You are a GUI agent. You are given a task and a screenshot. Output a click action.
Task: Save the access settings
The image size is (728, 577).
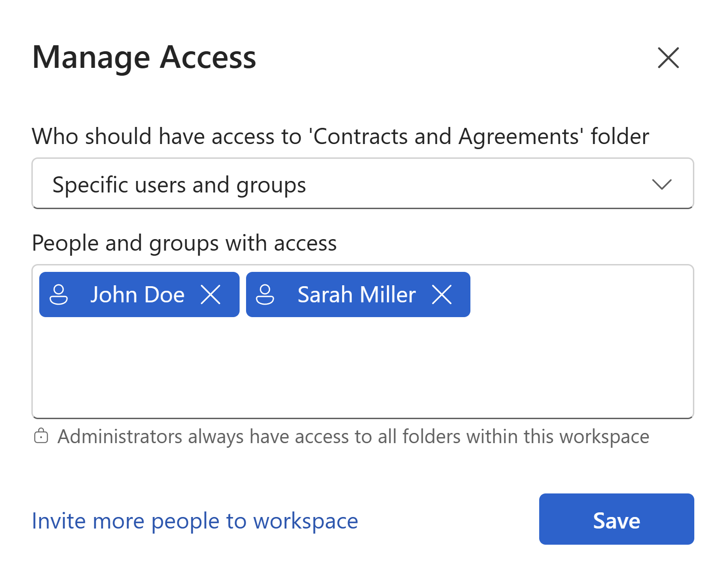point(616,519)
